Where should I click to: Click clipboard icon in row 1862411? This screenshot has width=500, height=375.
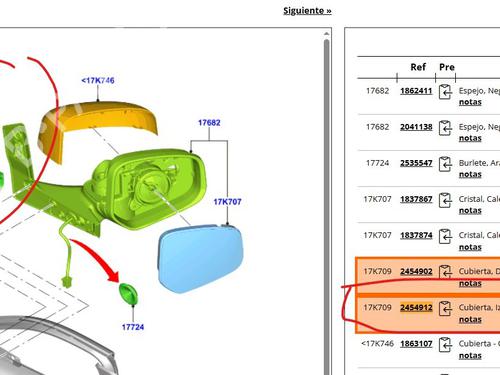[445, 92]
